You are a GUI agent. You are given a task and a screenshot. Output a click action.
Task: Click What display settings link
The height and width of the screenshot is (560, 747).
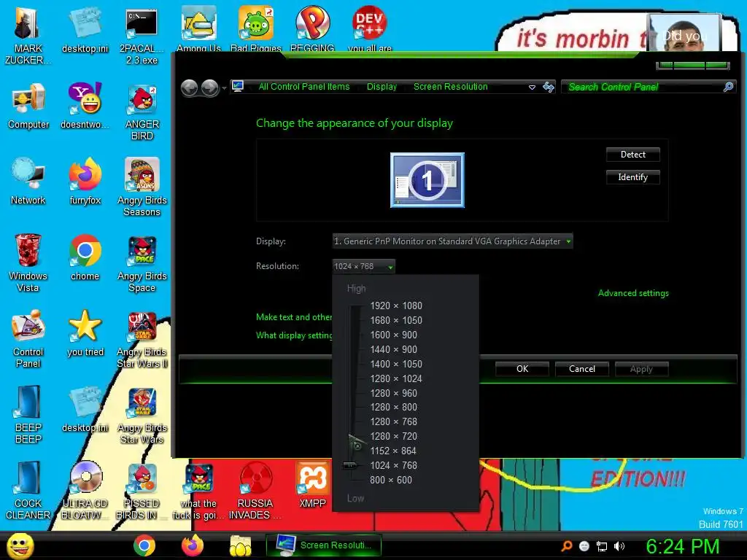[x=294, y=335]
